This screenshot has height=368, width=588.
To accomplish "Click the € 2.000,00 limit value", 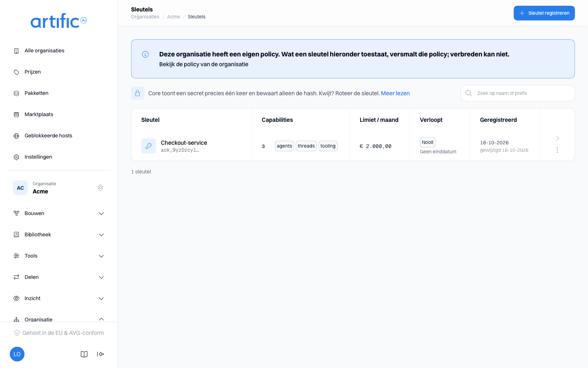I will tap(376, 146).
